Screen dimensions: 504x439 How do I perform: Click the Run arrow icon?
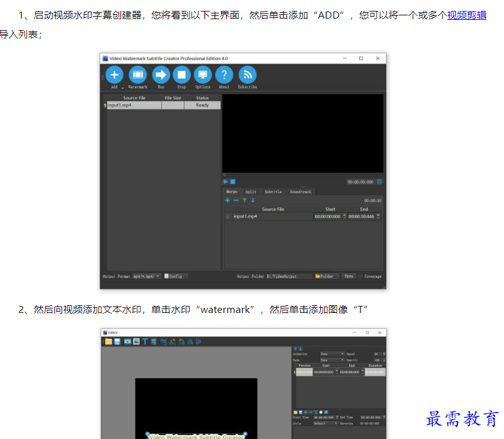tap(161, 75)
